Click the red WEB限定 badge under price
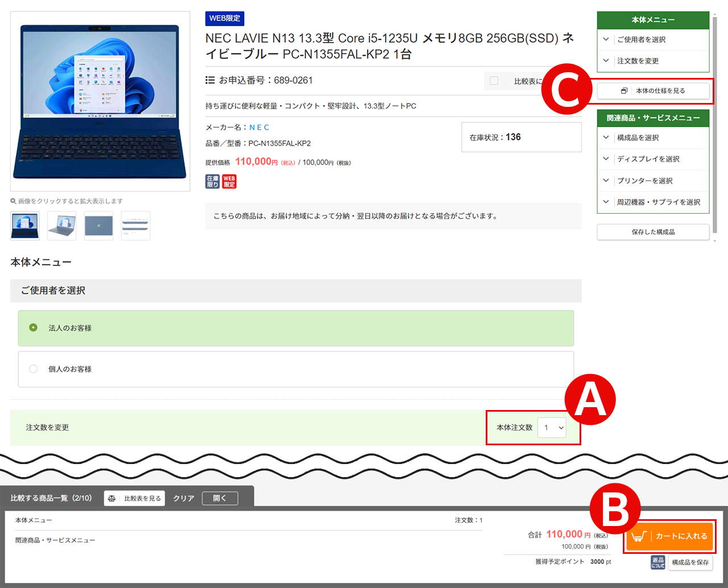Viewport: 728px width, 588px height. click(229, 181)
